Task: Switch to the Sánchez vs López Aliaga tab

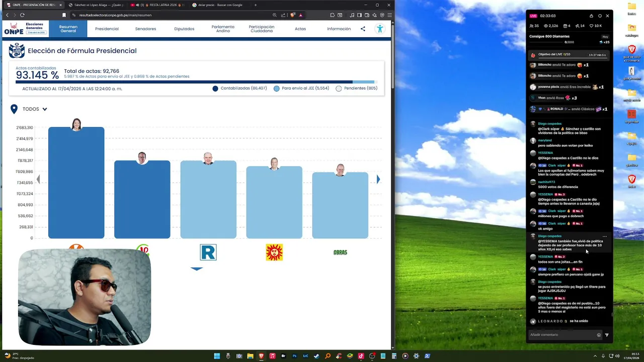Action: 96,5
